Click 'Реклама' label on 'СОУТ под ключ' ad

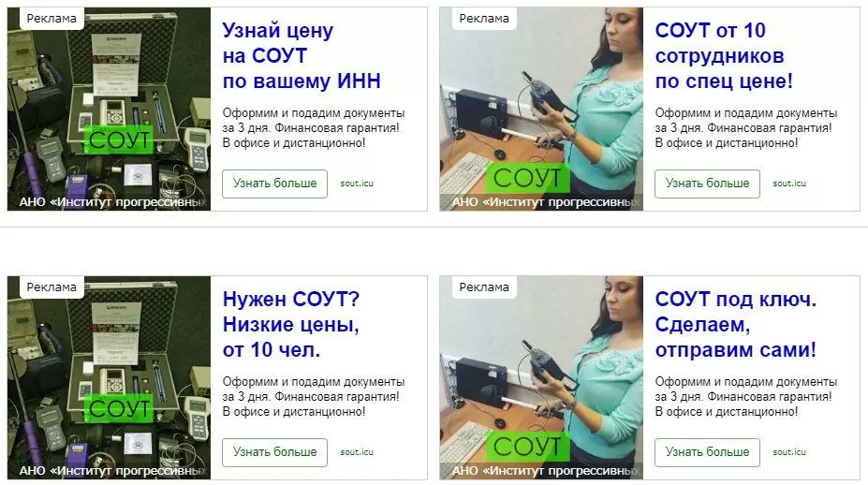(484, 287)
